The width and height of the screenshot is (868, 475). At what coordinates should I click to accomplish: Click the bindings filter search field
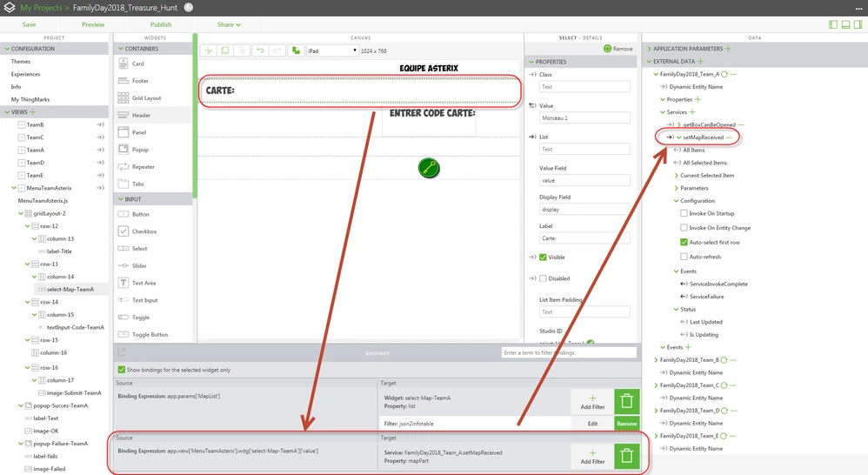569,352
